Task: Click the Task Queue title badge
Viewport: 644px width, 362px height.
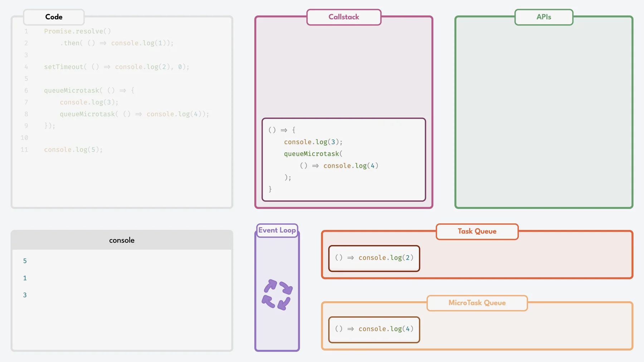Action: pos(477,231)
